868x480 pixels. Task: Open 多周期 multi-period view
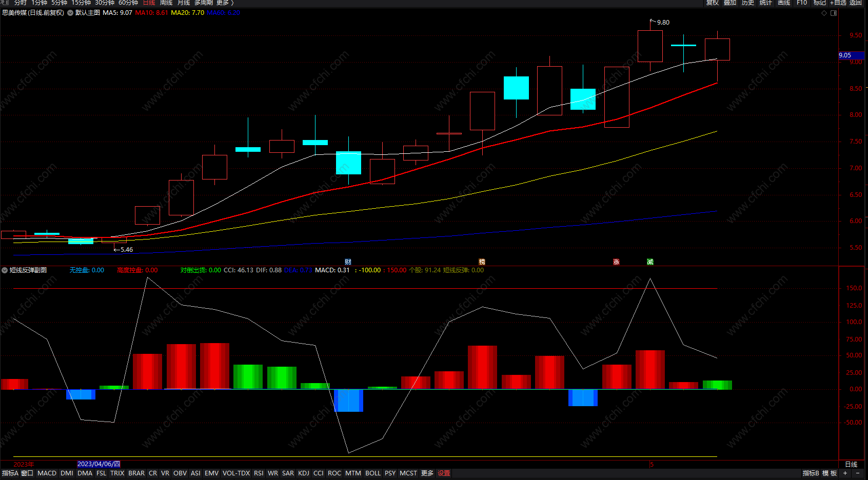[x=204, y=3]
